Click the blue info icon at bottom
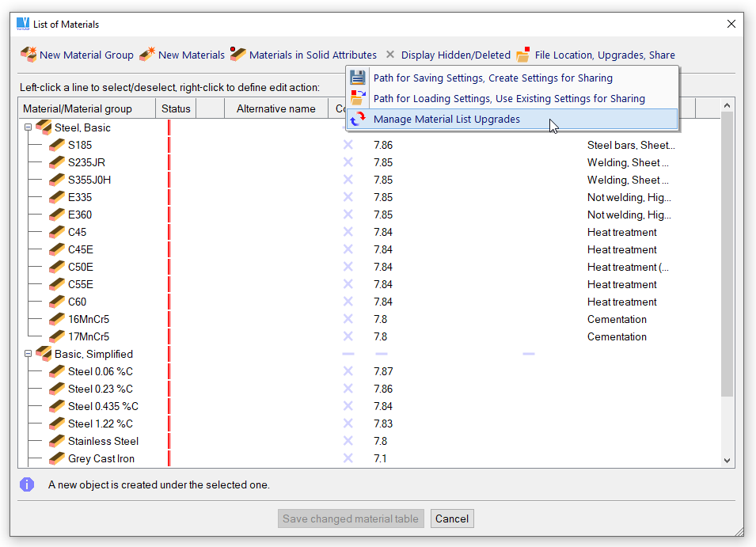This screenshot has width=756, height=547. (x=27, y=484)
